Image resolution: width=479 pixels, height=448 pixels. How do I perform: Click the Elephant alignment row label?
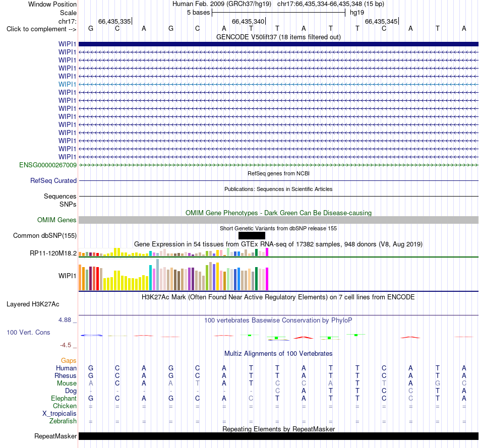click(64, 399)
